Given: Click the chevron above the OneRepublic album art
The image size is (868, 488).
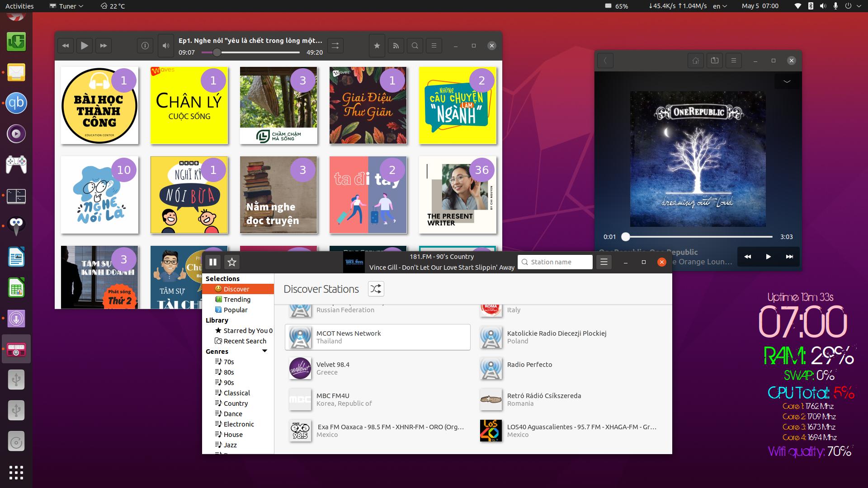Looking at the screenshot, I should 787,81.
